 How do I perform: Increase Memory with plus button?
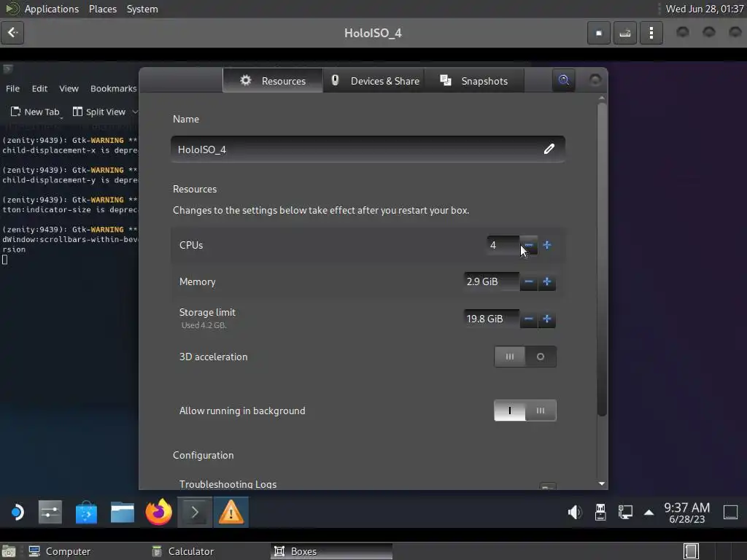547,281
